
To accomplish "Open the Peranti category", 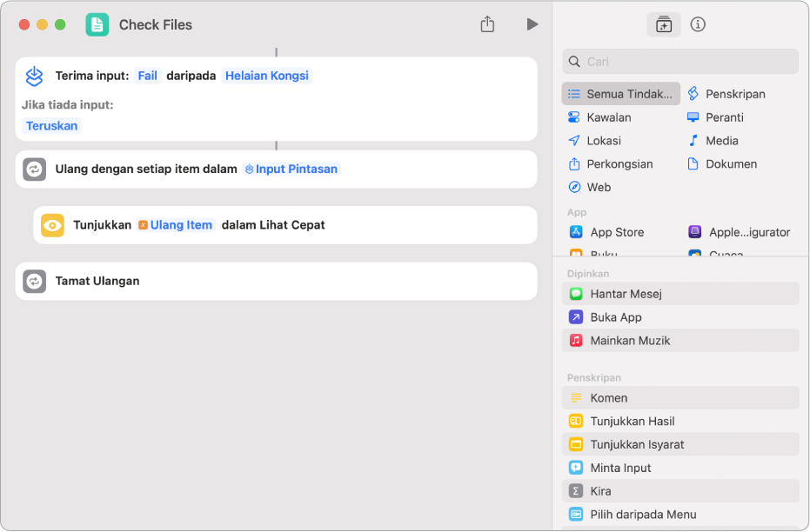I will 715,117.
